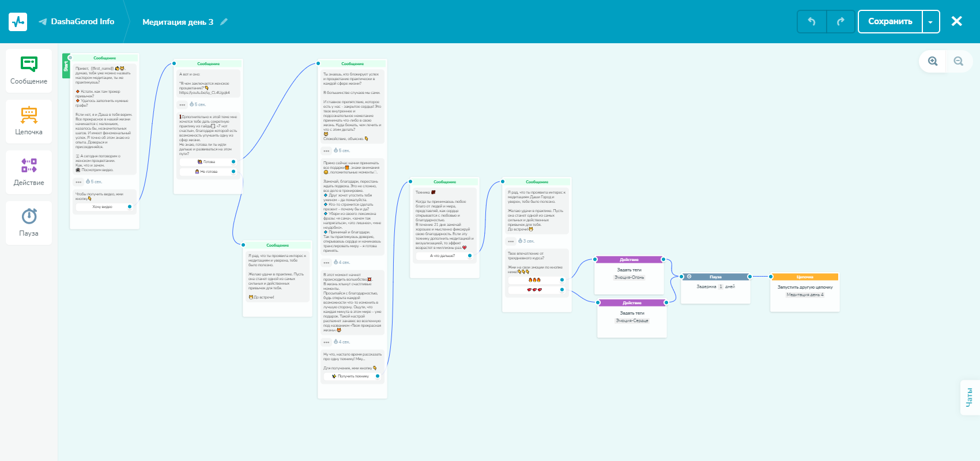The width and height of the screenshot is (980, 461).
Task: Zoom in on the canvas
Action: (933, 61)
